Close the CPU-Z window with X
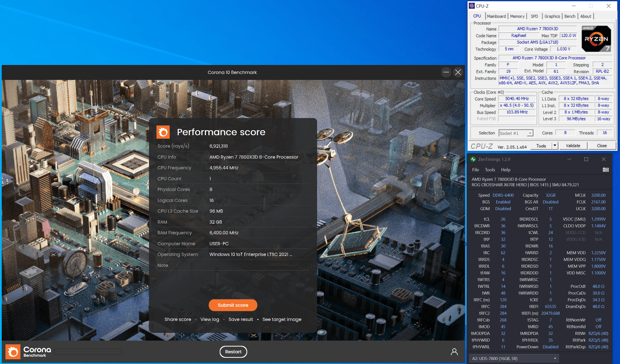Image resolution: width=620 pixels, height=364 pixels. pos(609,6)
